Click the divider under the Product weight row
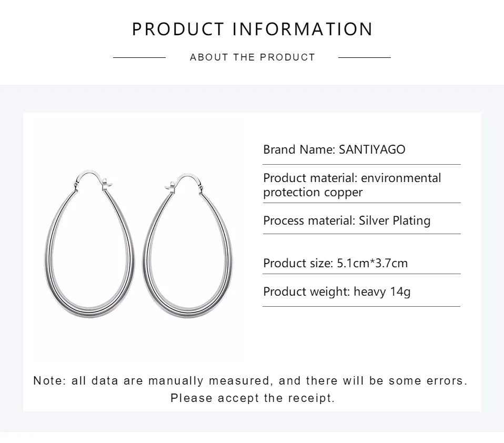Screen dimensions: 504x443 click(x=361, y=306)
